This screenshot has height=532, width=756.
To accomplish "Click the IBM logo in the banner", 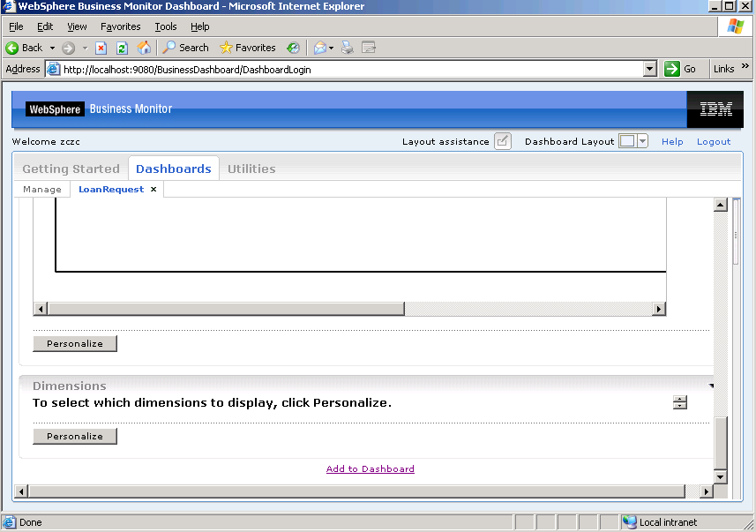I will click(715, 109).
